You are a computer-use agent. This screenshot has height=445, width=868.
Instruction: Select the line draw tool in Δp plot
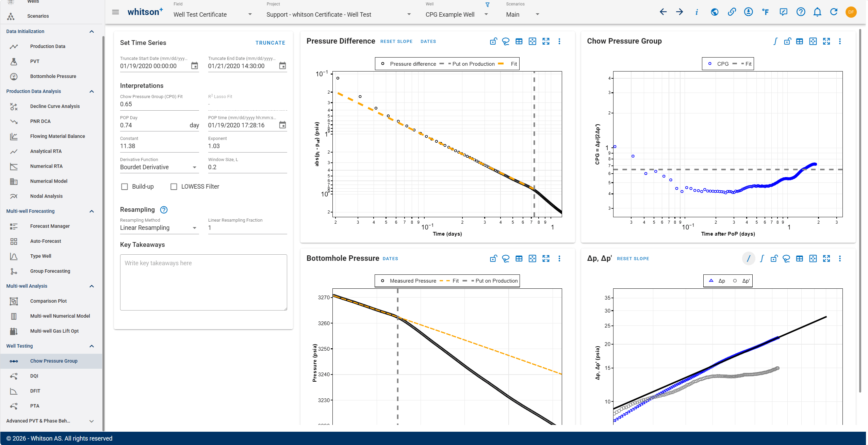748,258
